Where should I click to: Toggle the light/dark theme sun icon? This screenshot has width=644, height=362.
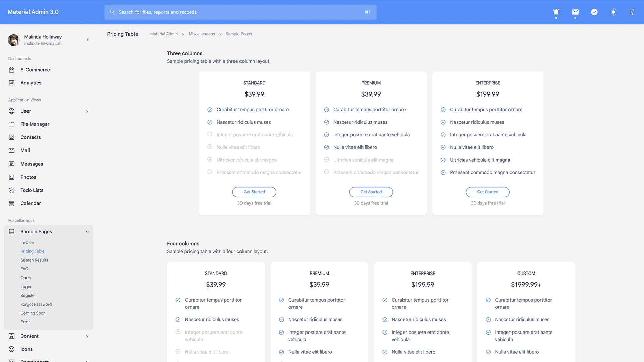pos(613,12)
